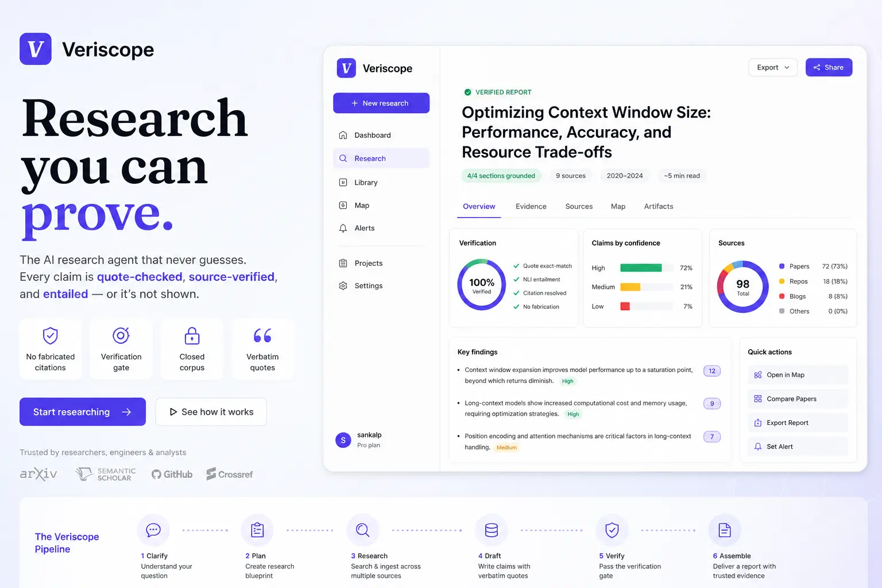Click the Start researching button
882x588 pixels.
[83, 412]
